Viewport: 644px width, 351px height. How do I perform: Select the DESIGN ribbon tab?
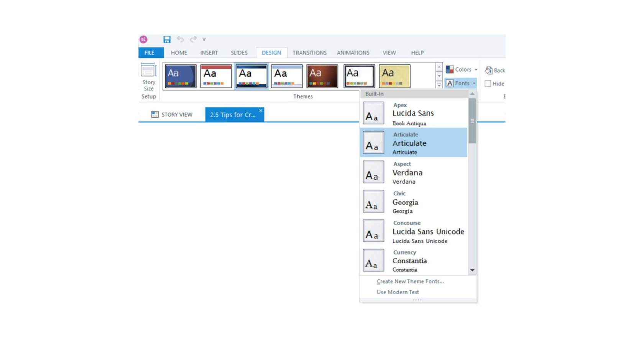(x=271, y=52)
